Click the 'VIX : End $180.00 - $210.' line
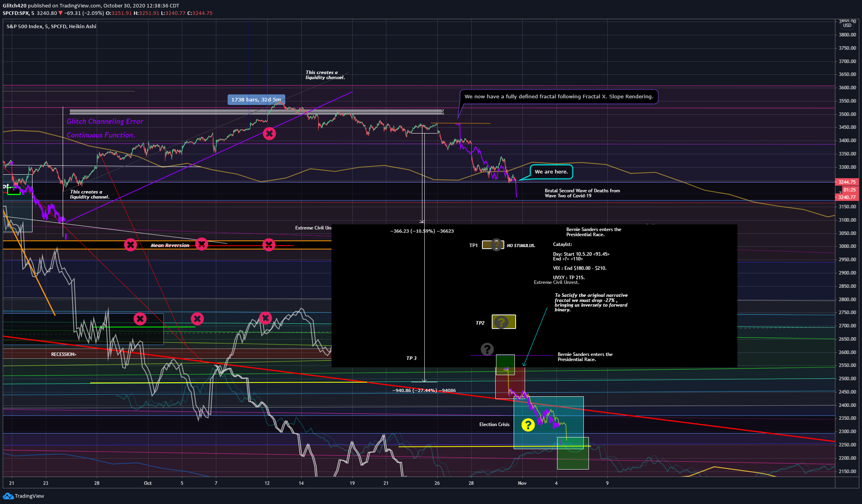This screenshot has width=862, height=504. pyautogui.click(x=579, y=268)
